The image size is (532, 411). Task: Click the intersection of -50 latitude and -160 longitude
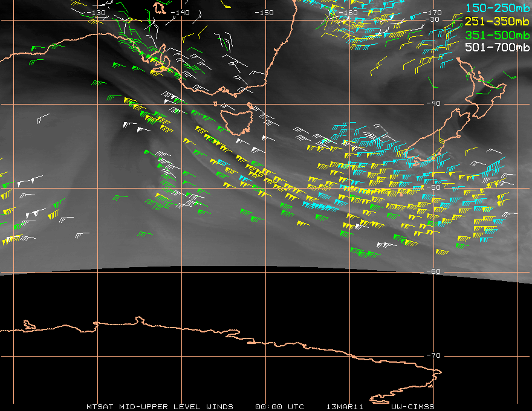350,188
